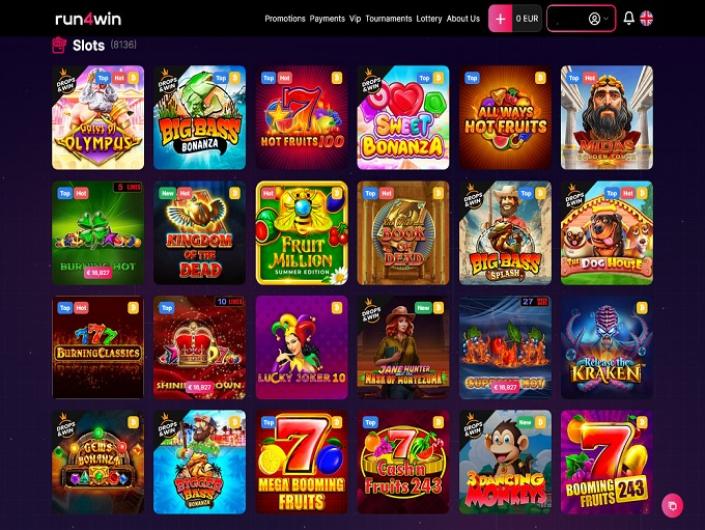This screenshot has width=705, height=530.
Task: Expand the account dropdown arrow
Action: click(x=606, y=19)
